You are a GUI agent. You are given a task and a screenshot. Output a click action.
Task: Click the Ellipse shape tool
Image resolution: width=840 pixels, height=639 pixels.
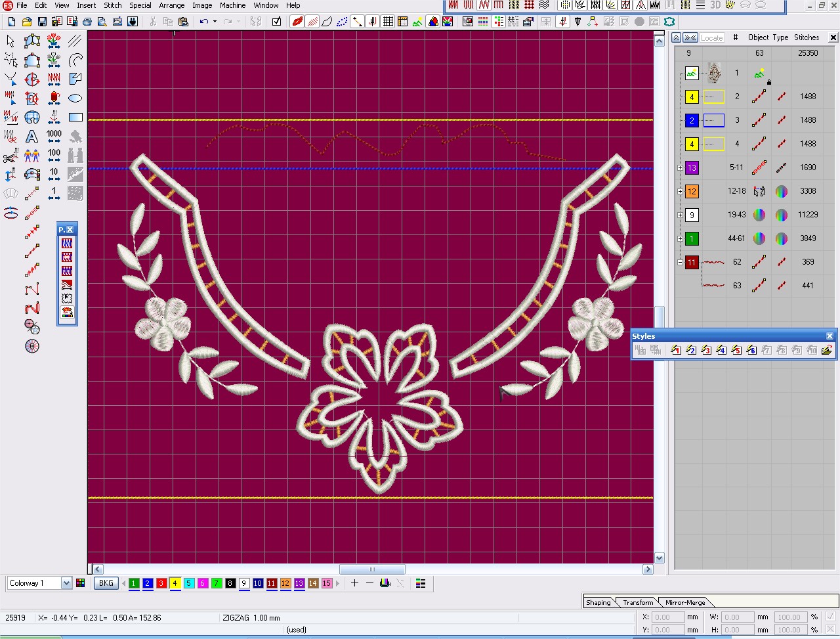[75, 99]
